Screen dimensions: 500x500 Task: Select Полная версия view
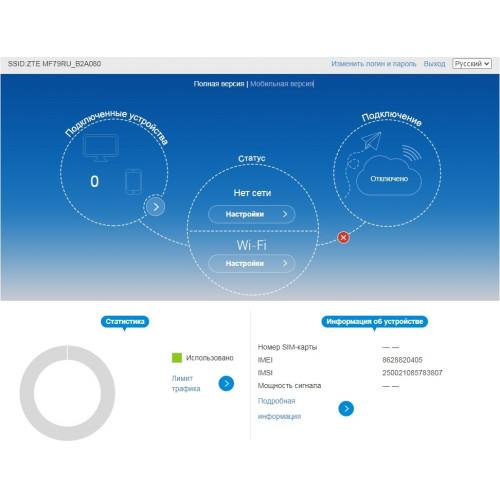point(219,84)
